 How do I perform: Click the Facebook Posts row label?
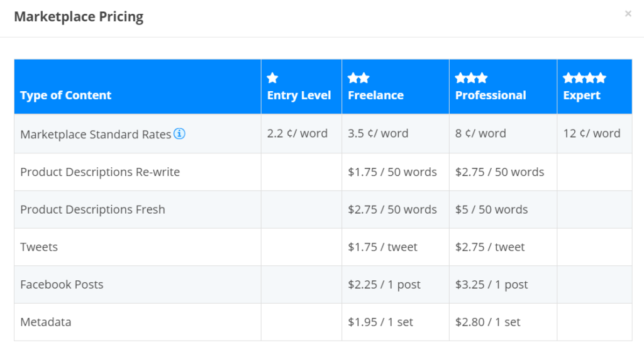62,284
